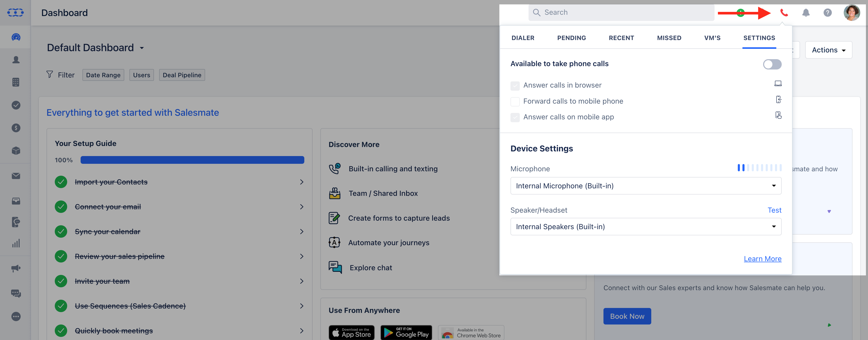The width and height of the screenshot is (868, 340).
Task: Expand the Review your sales pipeline chevron
Action: pos(301,257)
